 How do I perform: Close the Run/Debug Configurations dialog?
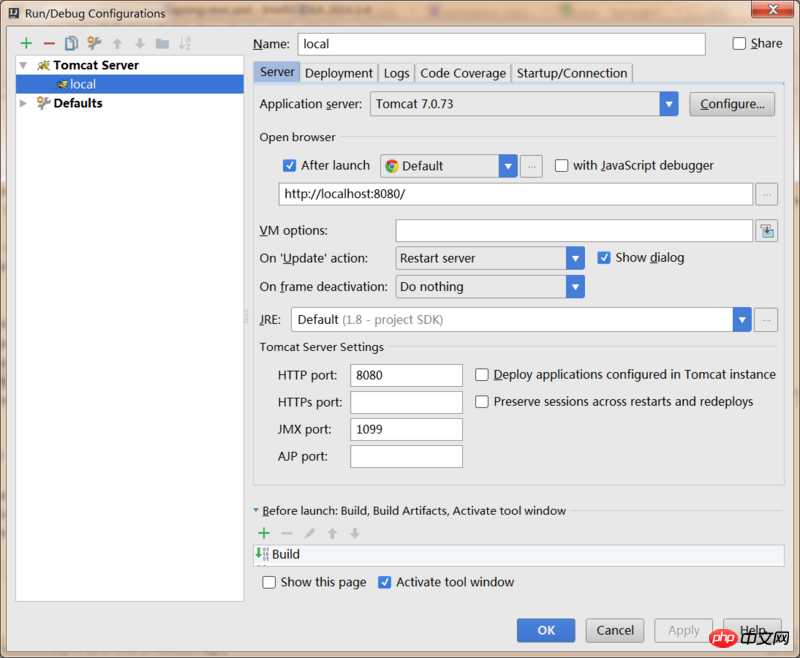[772, 9]
